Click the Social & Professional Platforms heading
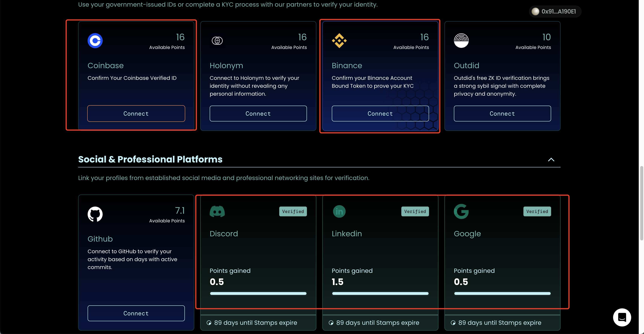Image resolution: width=644 pixels, height=334 pixels. (150, 159)
